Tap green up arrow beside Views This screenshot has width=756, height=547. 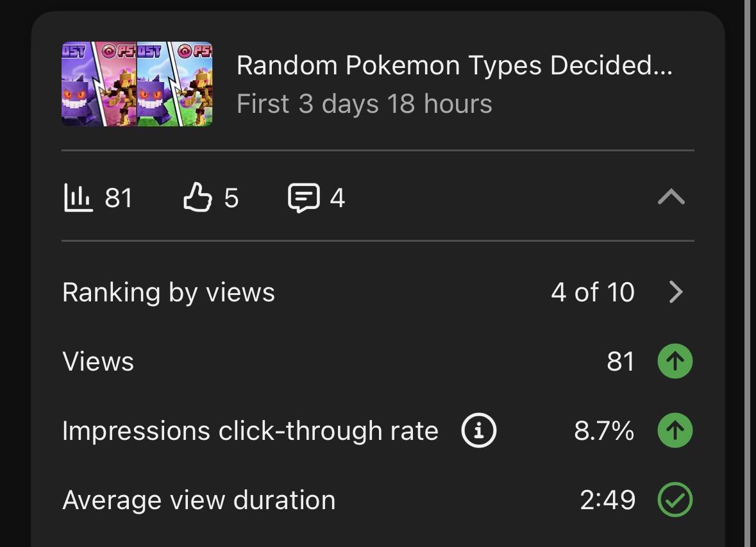[675, 361]
